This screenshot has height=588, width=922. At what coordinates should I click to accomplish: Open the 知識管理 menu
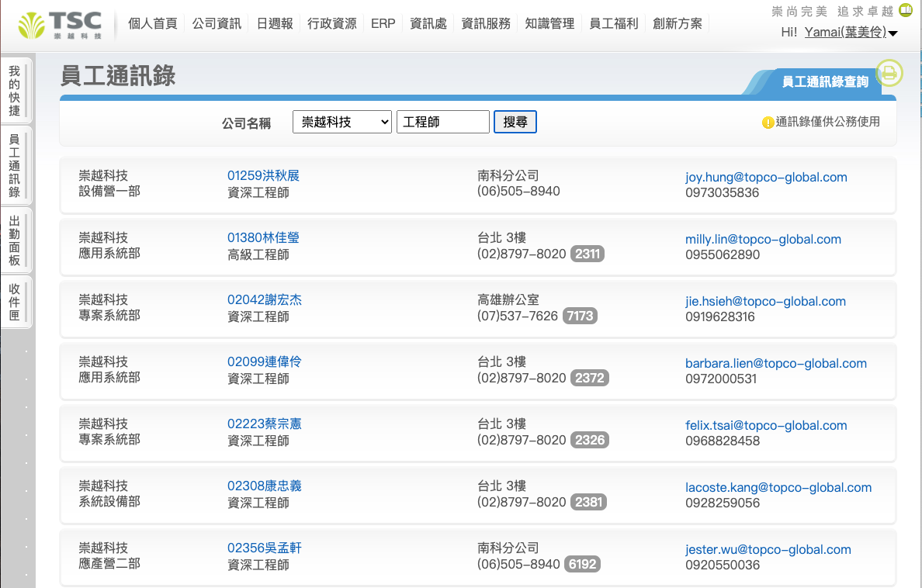(549, 23)
